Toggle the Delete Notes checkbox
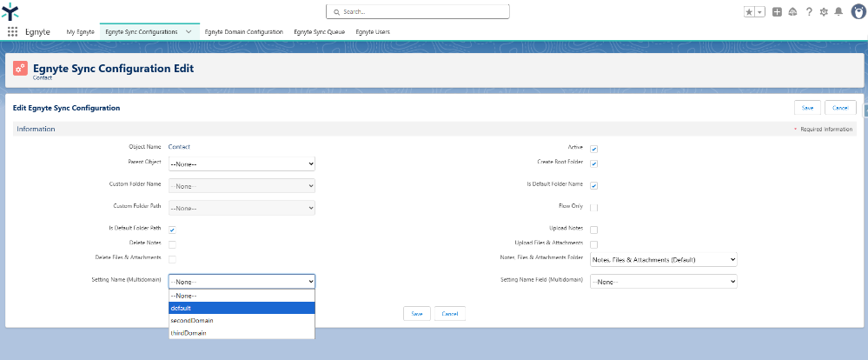 point(172,244)
